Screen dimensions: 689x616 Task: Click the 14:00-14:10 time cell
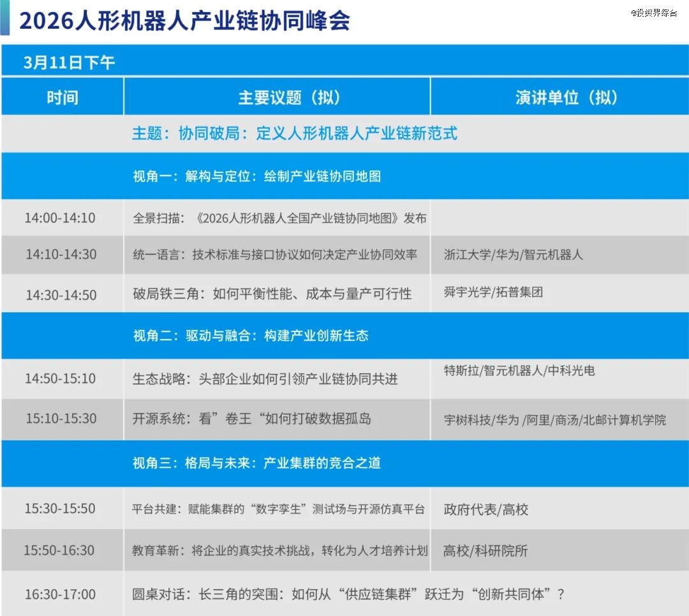(60, 218)
